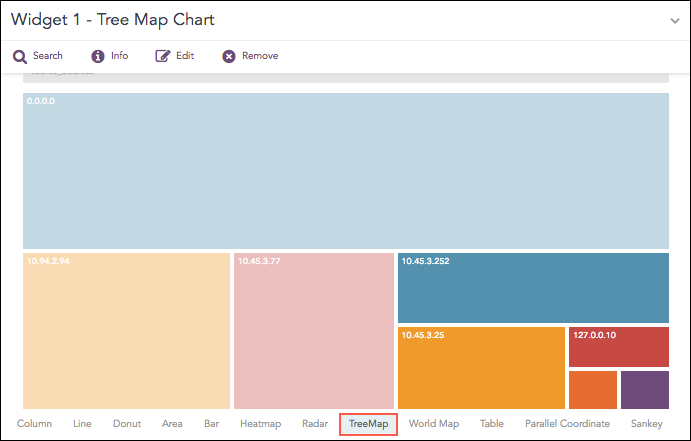This screenshot has height=441, width=691.
Task: Open the Radar chart view
Action: tap(315, 424)
